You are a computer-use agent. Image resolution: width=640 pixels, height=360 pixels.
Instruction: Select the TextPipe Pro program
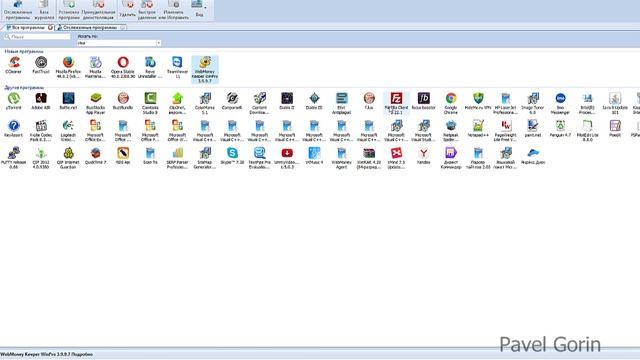(x=260, y=158)
